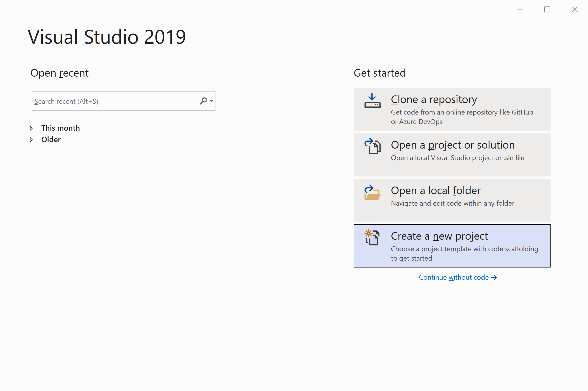Close the Visual Studio start window
The width and height of the screenshot is (588, 391).
tap(575, 9)
